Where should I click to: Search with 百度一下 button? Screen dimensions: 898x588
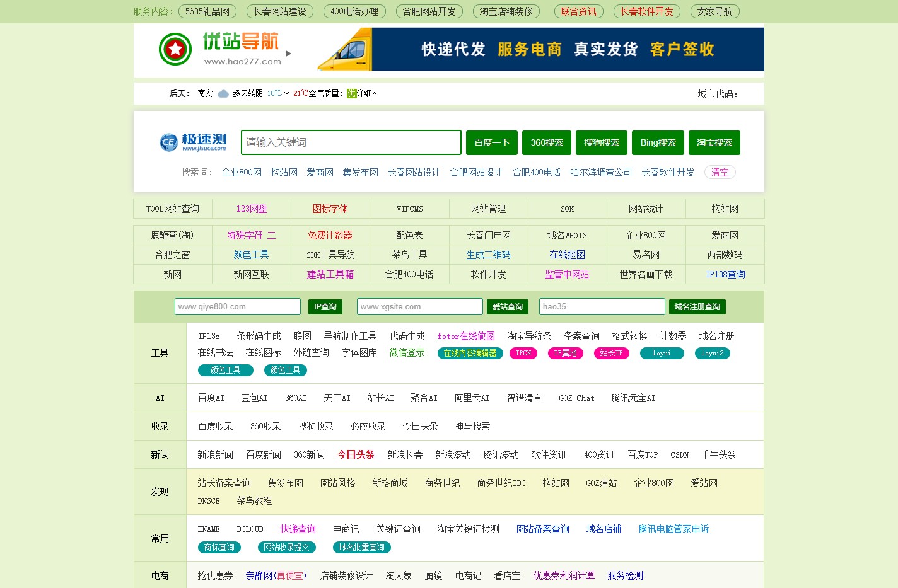point(492,142)
